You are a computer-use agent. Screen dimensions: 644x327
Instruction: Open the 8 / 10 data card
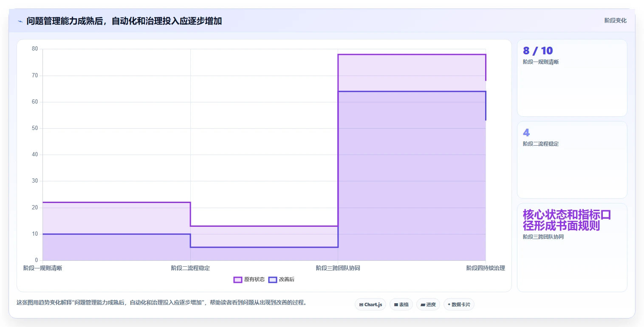[572, 78]
